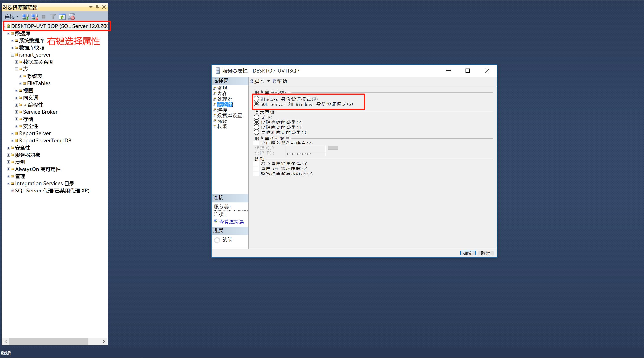Open the 数据库设置 page in server properties

230,115
